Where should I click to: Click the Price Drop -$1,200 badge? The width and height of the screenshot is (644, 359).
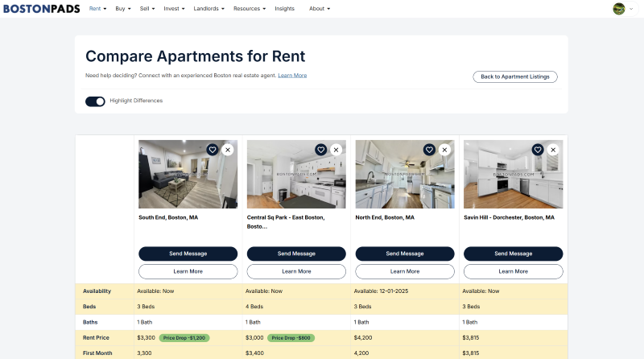[x=184, y=338]
